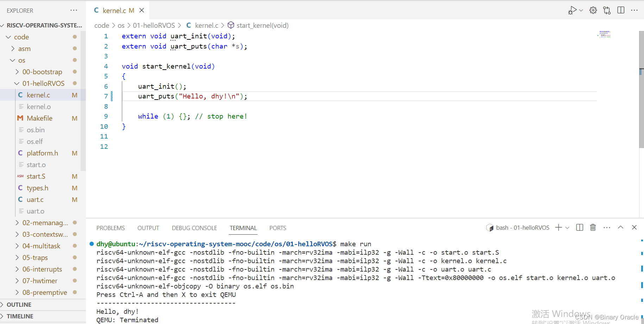This screenshot has height=324, width=644.
Task: Select os.bin in file tree
Action: [43, 130]
